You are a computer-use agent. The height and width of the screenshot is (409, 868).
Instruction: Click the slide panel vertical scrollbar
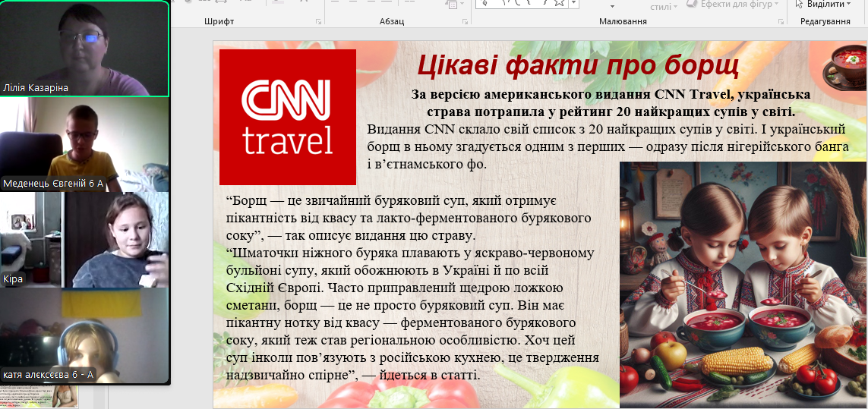pos(99,398)
